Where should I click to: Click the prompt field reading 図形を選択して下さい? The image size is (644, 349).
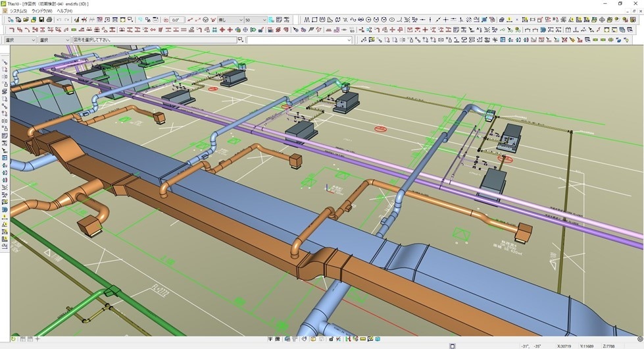(155, 40)
